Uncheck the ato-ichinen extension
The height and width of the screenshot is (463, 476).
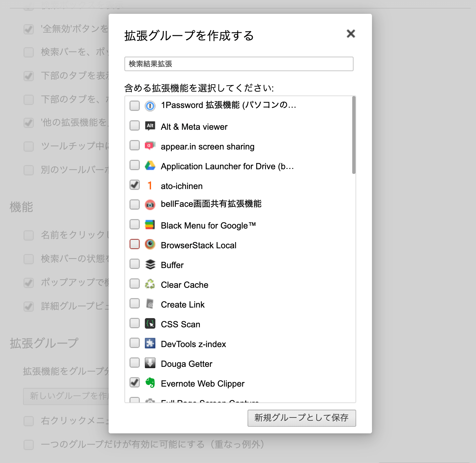coord(134,185)
